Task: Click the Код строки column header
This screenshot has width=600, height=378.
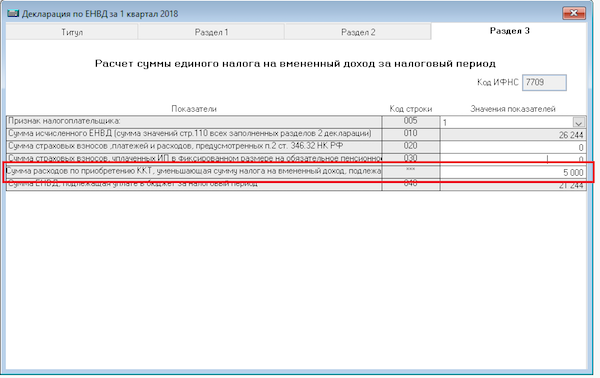Action: [411, 109]
